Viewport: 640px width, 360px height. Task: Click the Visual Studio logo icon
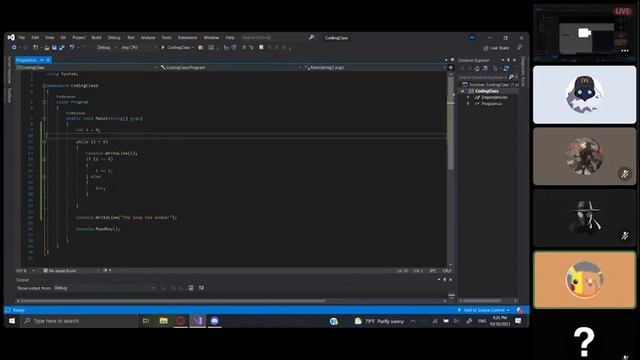11,37
